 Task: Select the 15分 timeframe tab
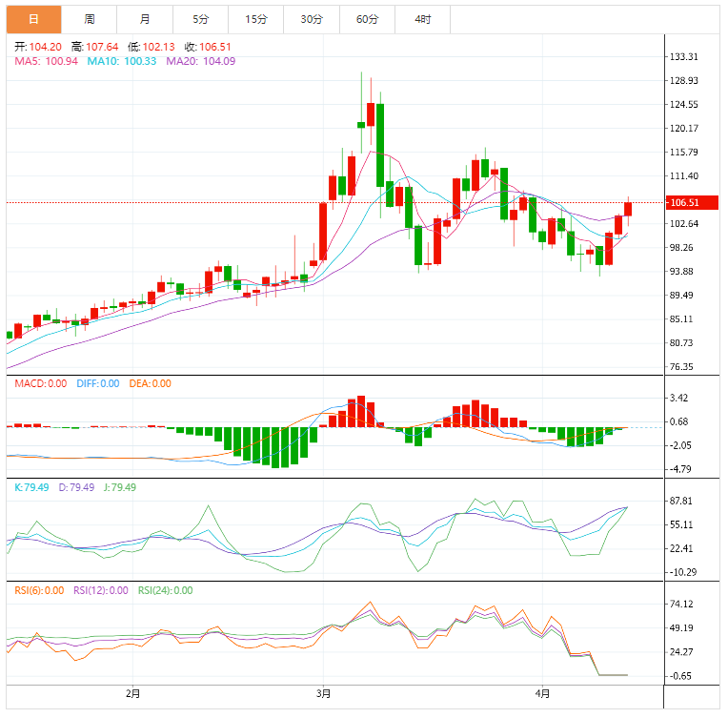pyautogui.click(x=255, y=19)
